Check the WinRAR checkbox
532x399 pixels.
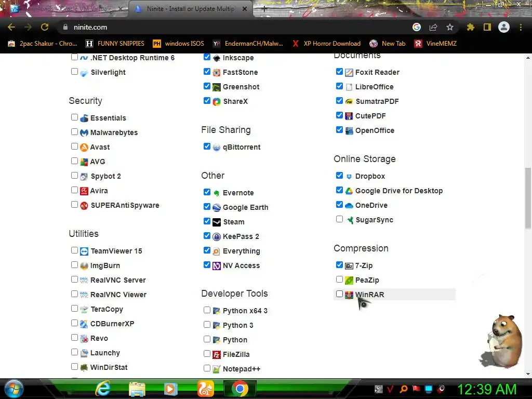(x=339, y=294)
